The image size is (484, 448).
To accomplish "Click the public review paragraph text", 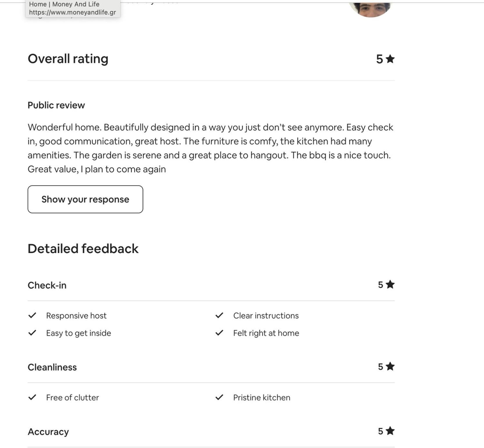I will pyautogui.click(x=211, y=148).
